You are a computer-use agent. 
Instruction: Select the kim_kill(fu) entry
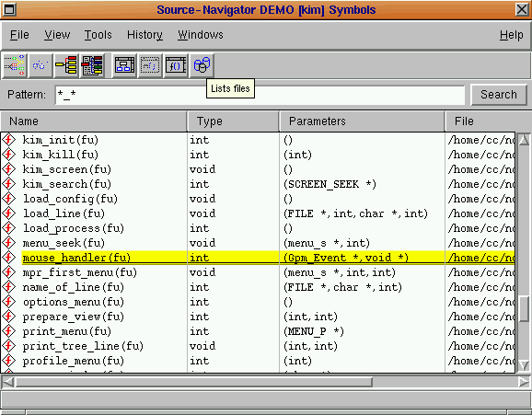[61, 155]
